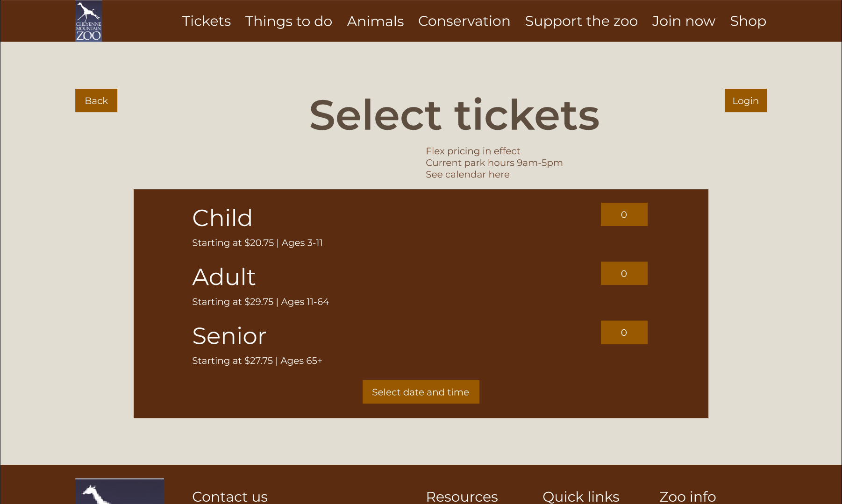Click the Cheyenne Mountain Zoo logo
The height and width of the screenshot is (504, 842).
click(88, 21)
